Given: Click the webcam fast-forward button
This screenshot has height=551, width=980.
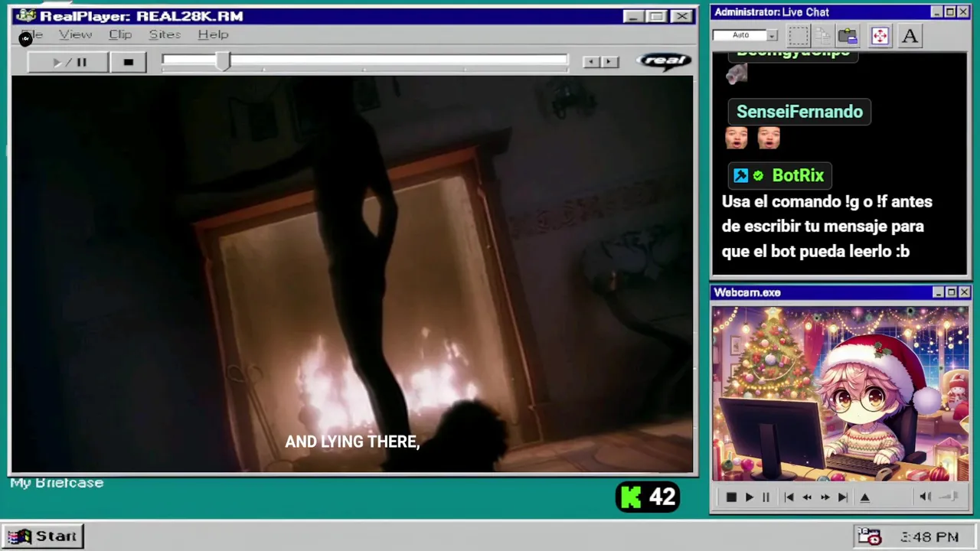Looking at the screenshot, I should [825, 497].
